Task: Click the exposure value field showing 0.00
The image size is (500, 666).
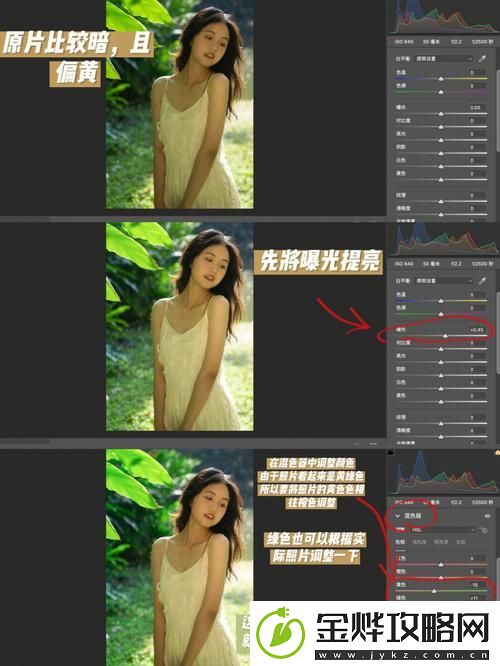Action: (477, 107)
